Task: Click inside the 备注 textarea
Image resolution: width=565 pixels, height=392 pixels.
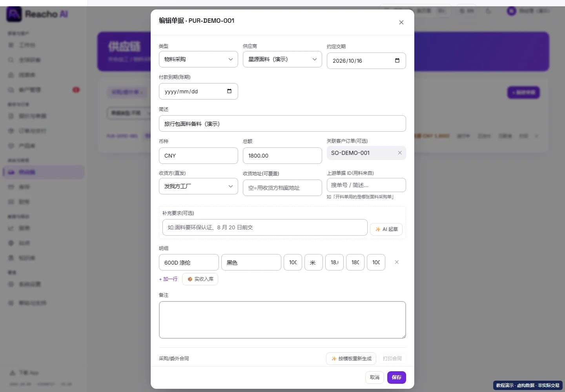Action: (282, 320)
